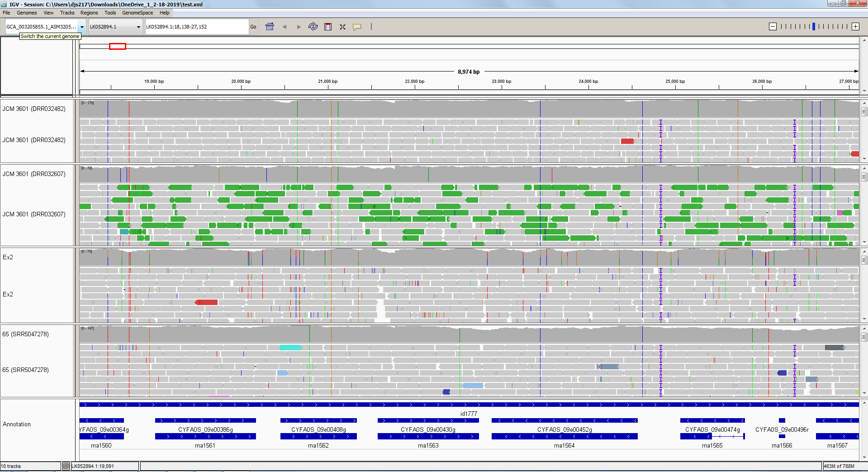The width and height of the screenshot is (868, 472).
Task: Go forward to next locus
Action: pyautogui.click(x=299, y=27)
